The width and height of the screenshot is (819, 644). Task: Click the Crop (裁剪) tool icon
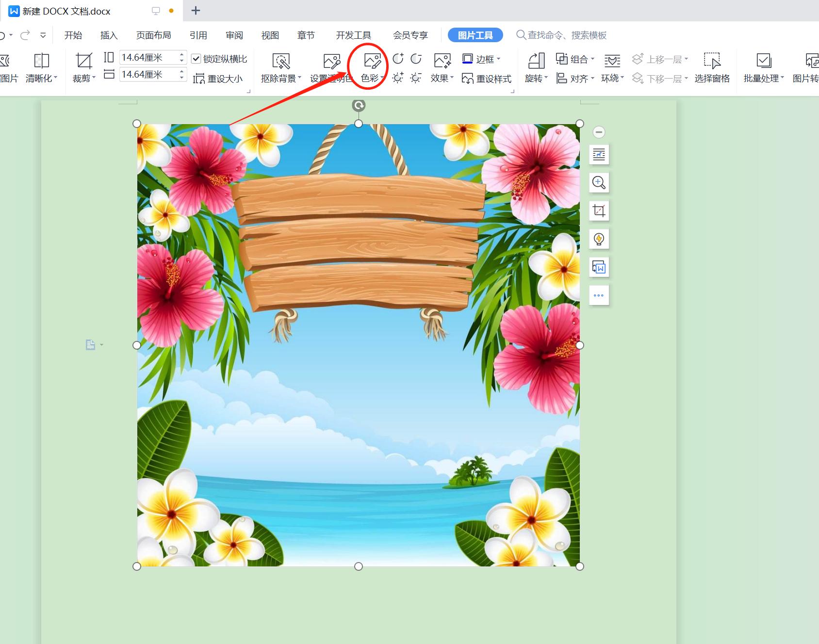(x=83, y=61)
